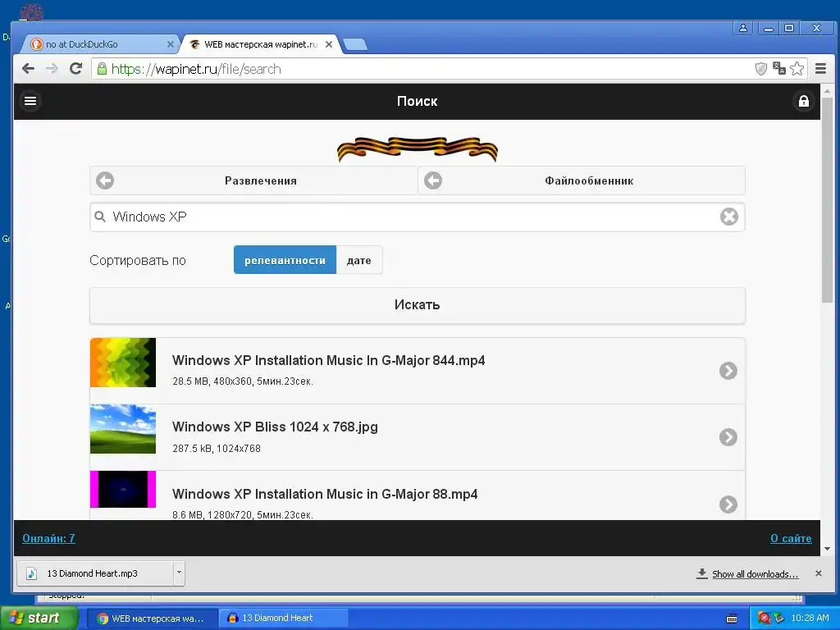Click the download arrow icon

[701, 573]
